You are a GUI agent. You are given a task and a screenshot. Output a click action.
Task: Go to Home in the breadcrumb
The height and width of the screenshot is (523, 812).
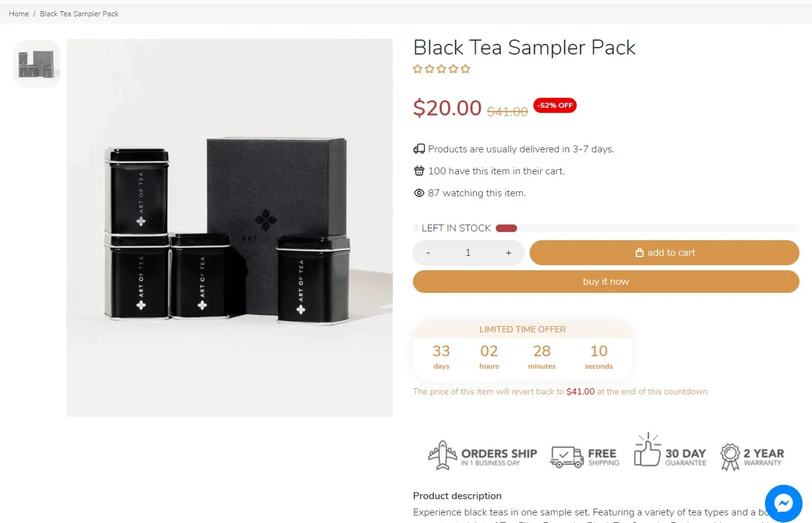(19, 14)
